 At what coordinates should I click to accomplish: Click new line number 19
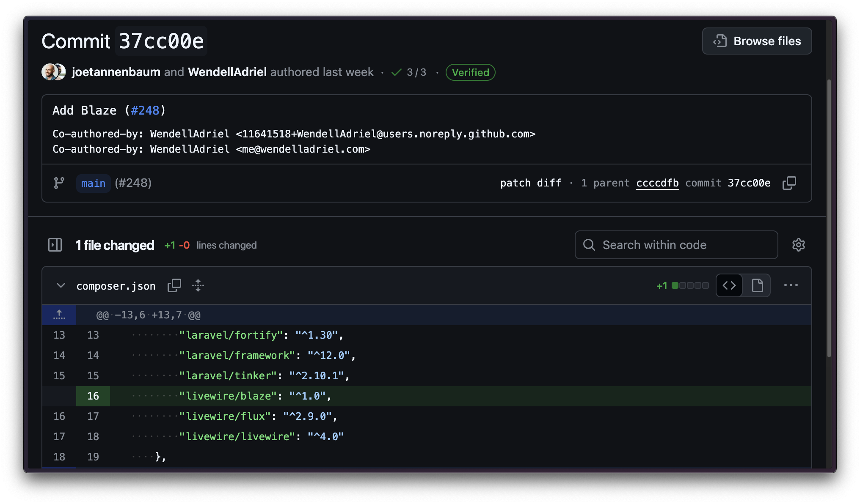click(93, 457)
